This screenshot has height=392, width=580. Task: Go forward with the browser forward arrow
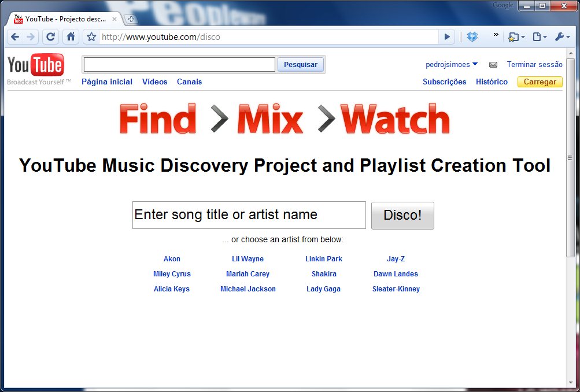[31, 37]
